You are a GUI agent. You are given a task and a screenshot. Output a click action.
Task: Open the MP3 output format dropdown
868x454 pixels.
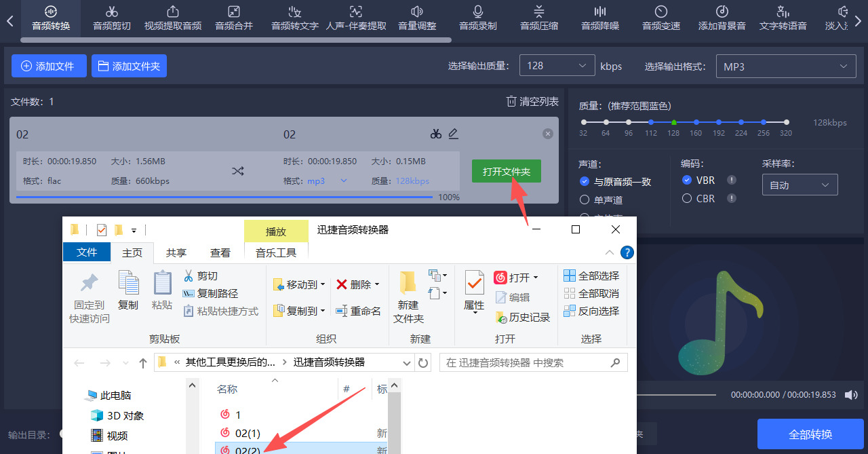(786, 67)
